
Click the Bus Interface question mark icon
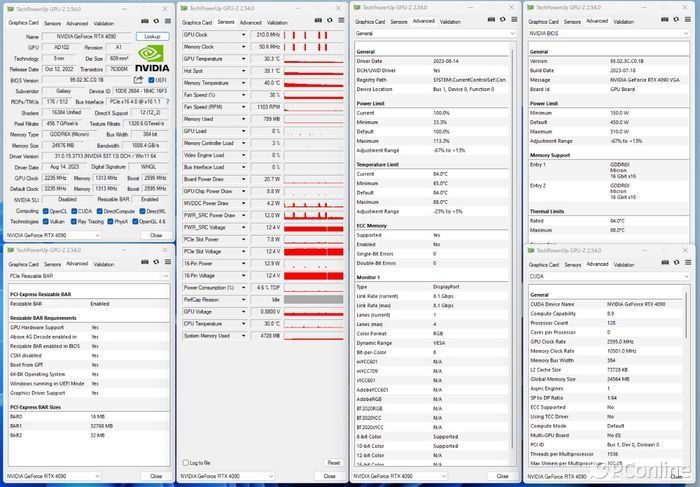[x=167, y=102]
